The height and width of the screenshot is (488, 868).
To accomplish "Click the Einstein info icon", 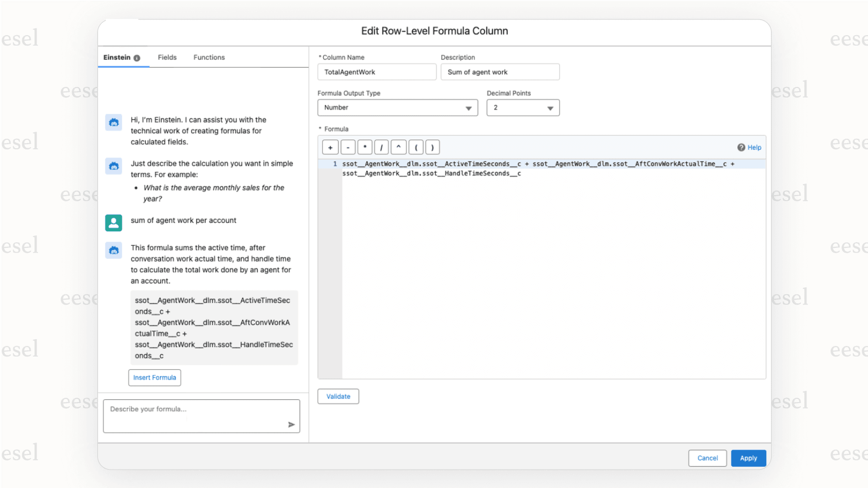I will (137, 58).
